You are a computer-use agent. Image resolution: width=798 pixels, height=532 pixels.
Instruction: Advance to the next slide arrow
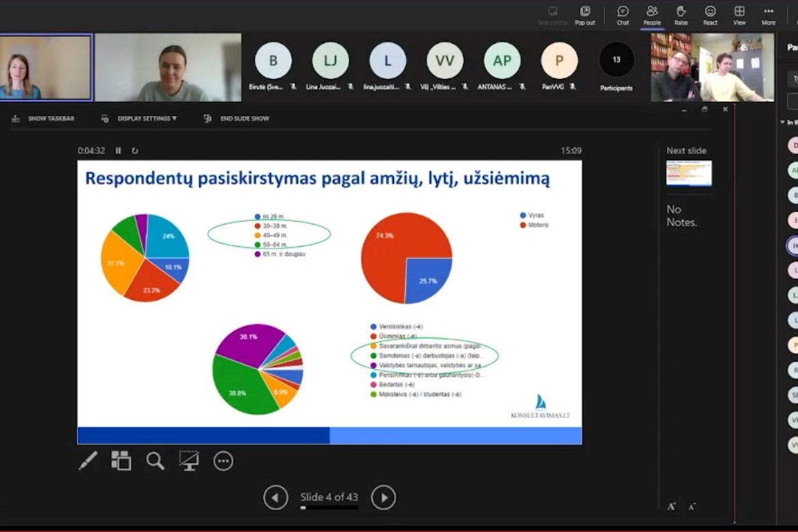tap(383, 498)
